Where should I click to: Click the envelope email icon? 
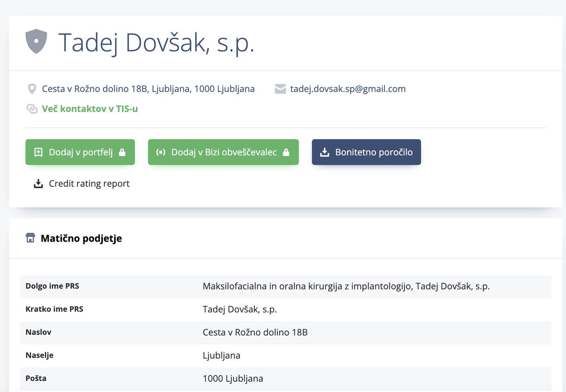(x=281, y=89)
